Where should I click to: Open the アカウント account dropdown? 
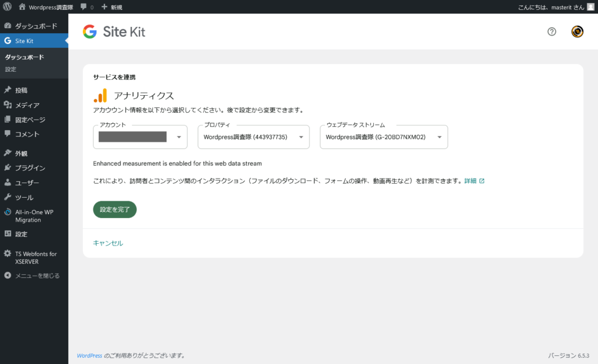coord(140,137)
